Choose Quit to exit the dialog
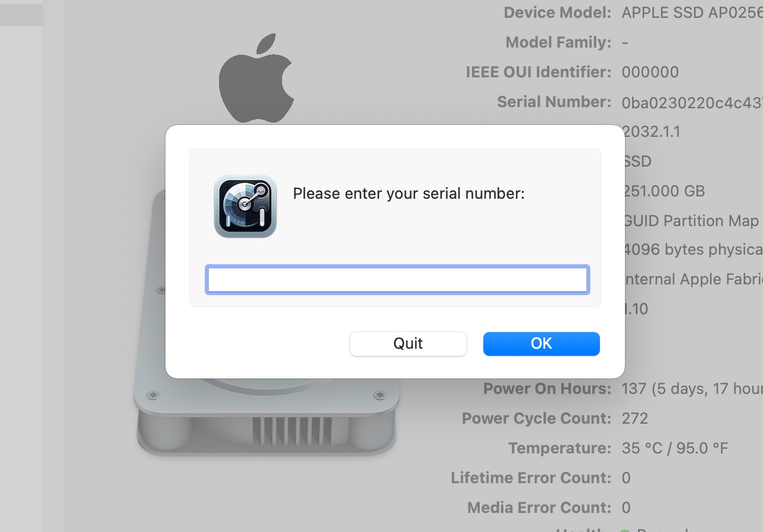 tap(408, 344)
